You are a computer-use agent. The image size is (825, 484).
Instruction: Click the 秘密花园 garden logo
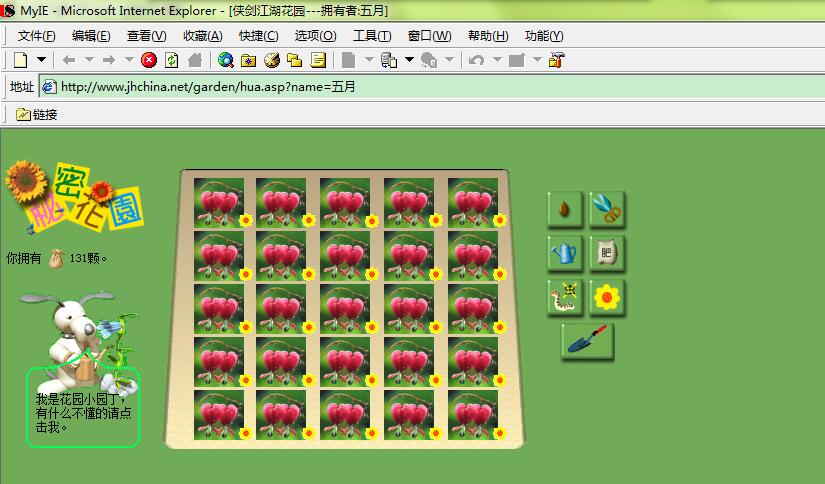(x=74, y=197)
